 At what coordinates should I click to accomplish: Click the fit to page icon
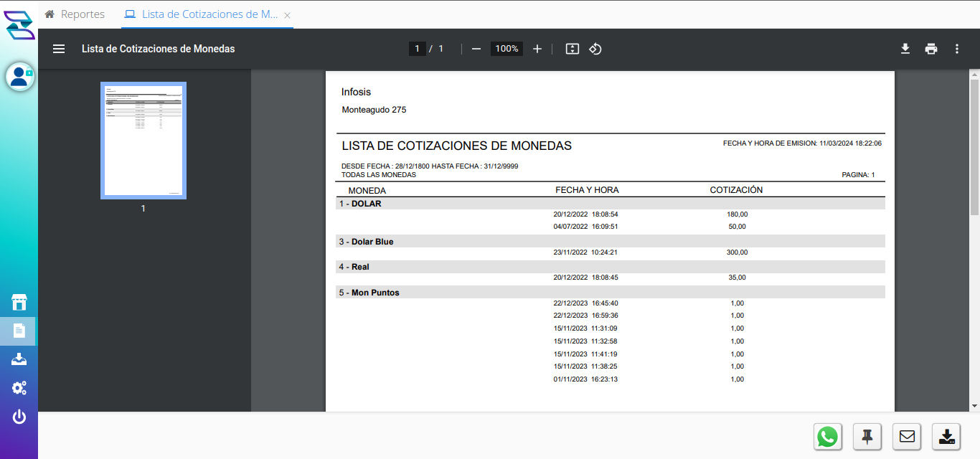coord(572,49)
